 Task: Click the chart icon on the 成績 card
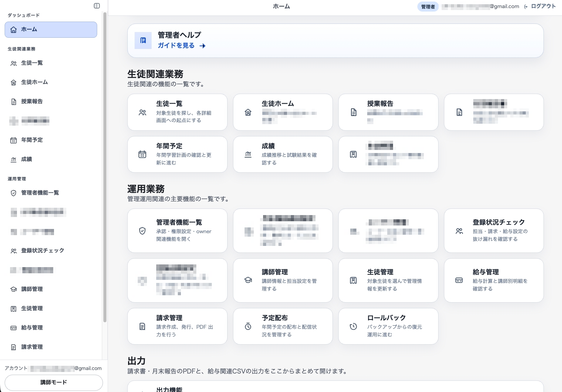coord(248,154)
